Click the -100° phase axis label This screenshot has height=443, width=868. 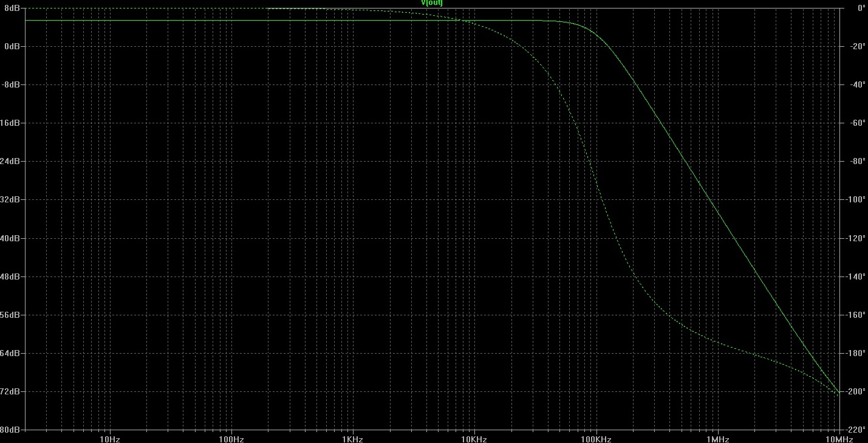pyautogui.click(x=855, y=199)
